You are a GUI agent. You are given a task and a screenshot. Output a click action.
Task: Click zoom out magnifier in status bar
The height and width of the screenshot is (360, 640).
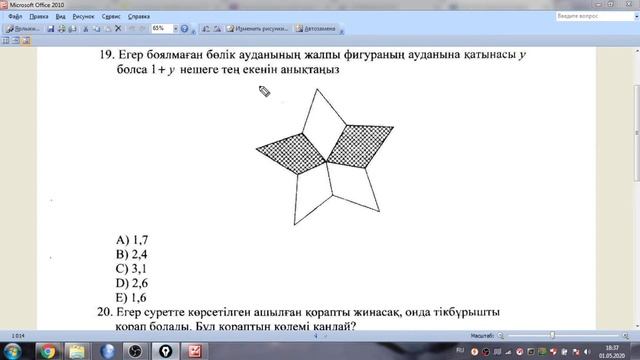[x=501, y=336]
